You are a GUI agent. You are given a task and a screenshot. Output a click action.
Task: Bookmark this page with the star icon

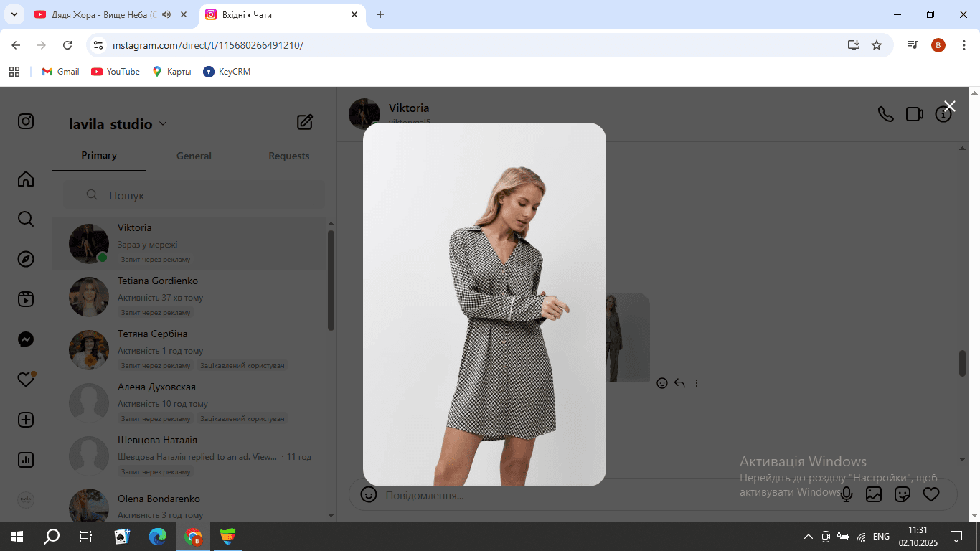877,45
